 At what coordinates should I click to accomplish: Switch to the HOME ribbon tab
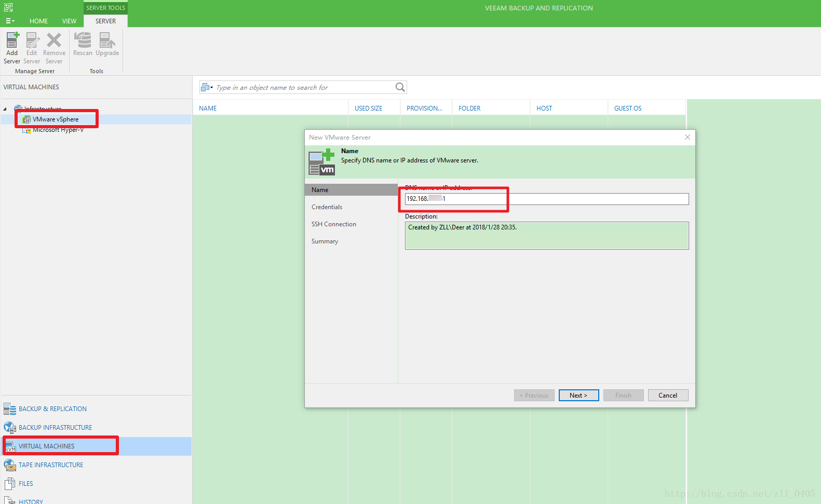(38, 21)
